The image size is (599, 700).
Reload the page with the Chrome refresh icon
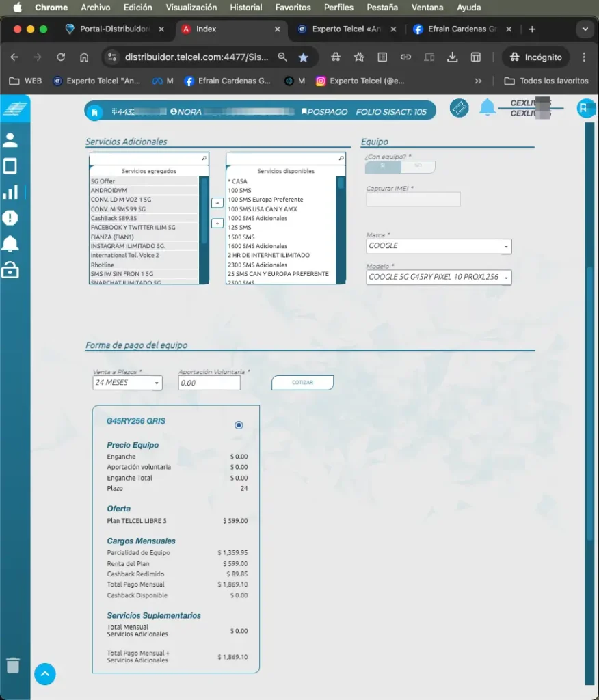pyautogui.click(x=61, y=57)
